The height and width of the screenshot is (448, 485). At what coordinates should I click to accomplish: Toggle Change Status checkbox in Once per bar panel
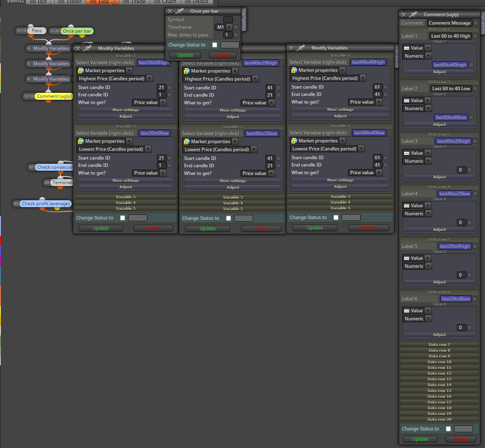[x=214, y=45]
